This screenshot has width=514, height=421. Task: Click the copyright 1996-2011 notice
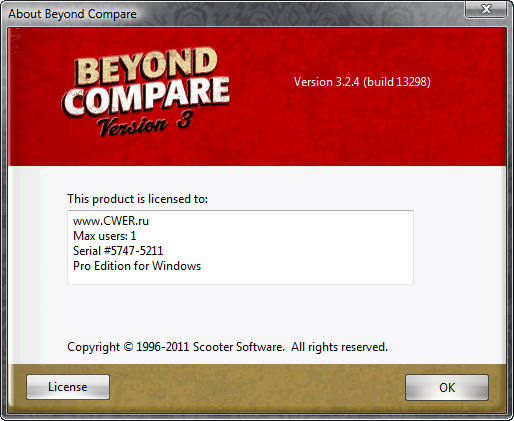point(227,347)
